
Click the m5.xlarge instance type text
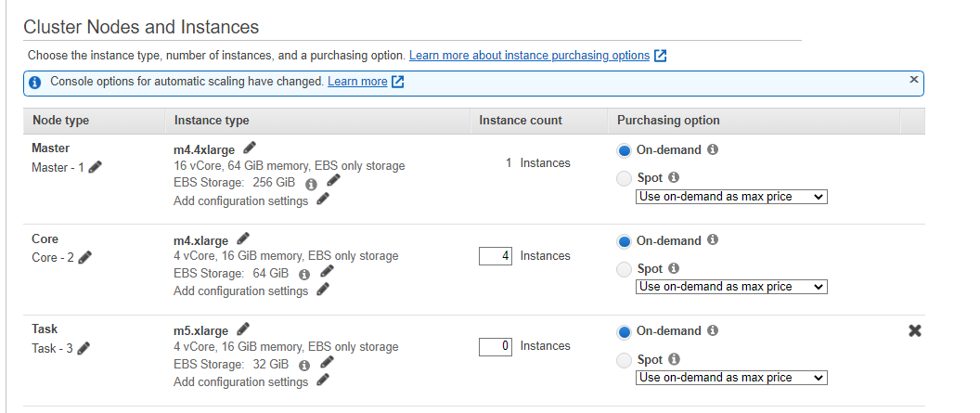click(202, 331)
